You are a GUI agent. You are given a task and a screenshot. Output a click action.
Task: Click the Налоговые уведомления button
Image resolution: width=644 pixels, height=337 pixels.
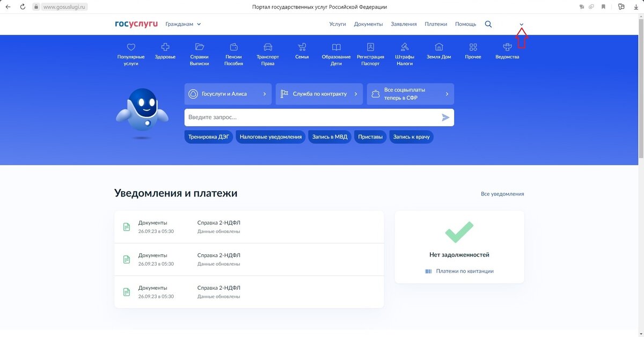[270, 137]
